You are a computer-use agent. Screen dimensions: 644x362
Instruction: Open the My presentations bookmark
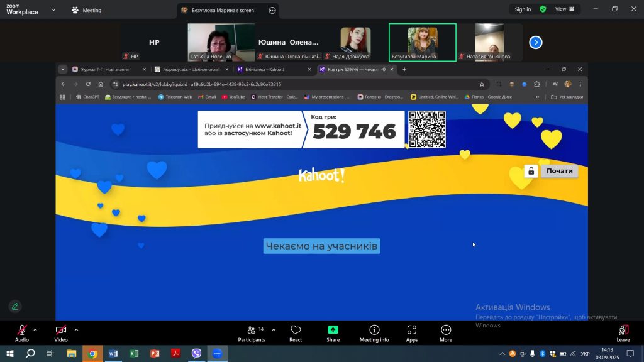coord(327,97)
